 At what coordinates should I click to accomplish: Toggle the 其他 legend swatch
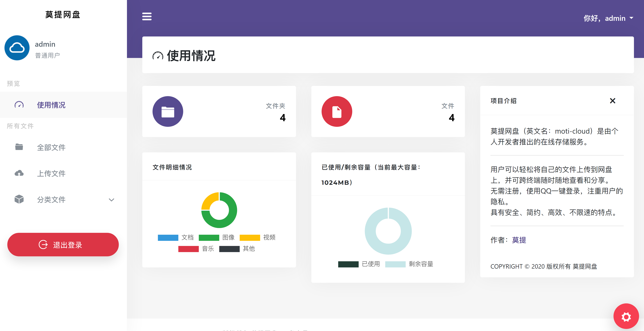229,249
